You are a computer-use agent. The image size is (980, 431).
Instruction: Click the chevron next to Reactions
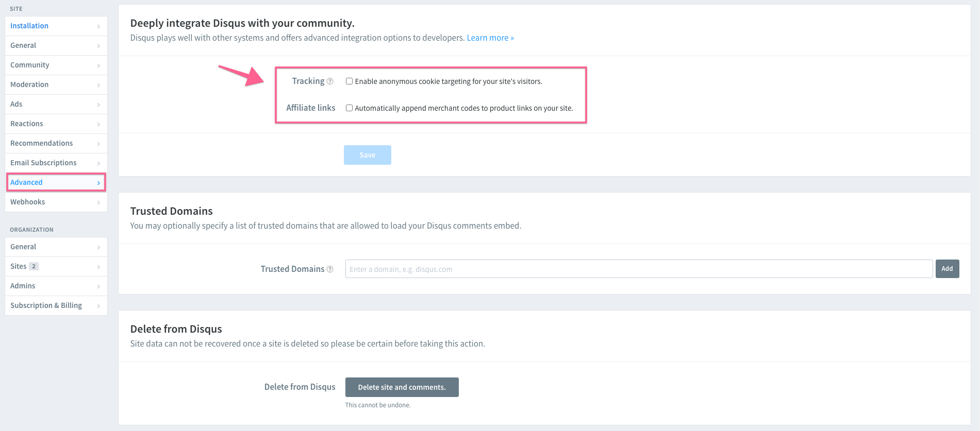[98, 124]
